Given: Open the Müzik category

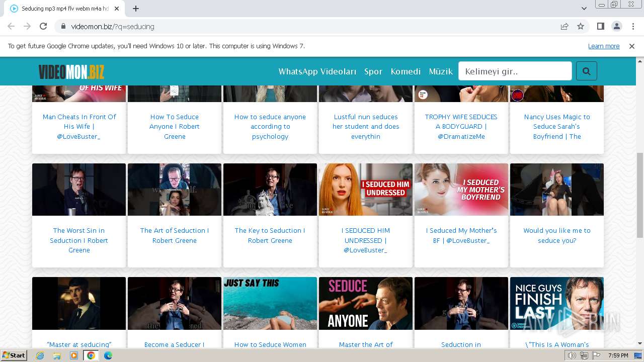Looking at the screenshot, I should point(441,71).
